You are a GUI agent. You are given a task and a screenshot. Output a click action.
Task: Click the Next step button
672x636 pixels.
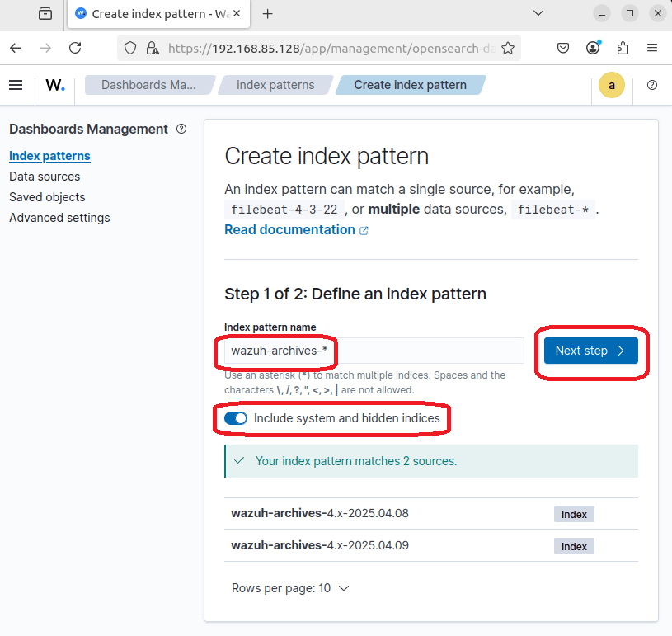(590, 351)
